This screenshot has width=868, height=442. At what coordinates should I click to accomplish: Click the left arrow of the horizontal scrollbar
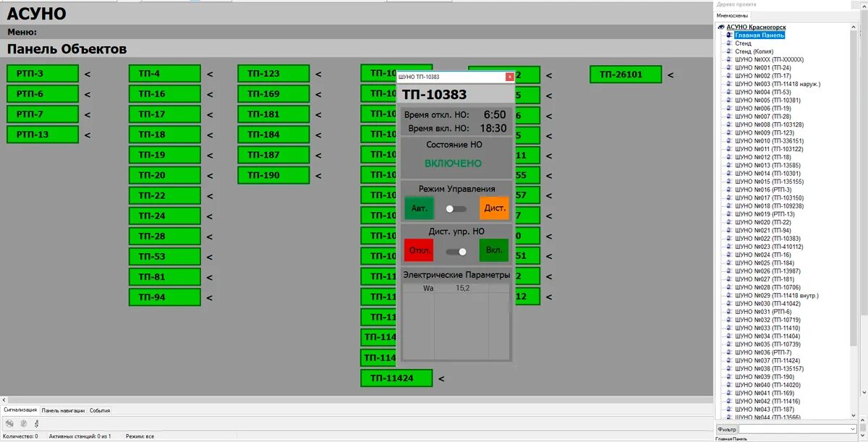[3, 400]
